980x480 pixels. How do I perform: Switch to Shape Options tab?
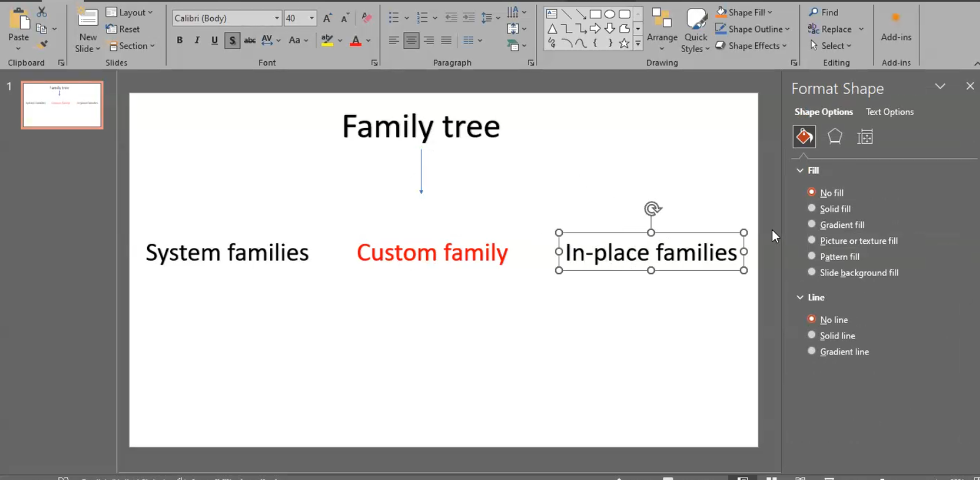pyautogui.click(x=823, y=112)
